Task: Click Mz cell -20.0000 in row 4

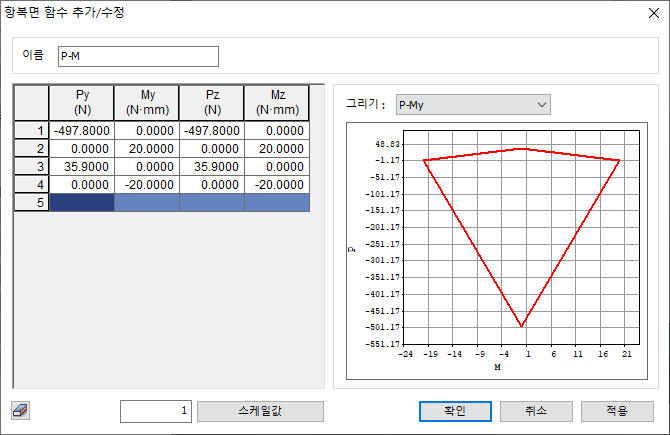Action: (277, 184)
